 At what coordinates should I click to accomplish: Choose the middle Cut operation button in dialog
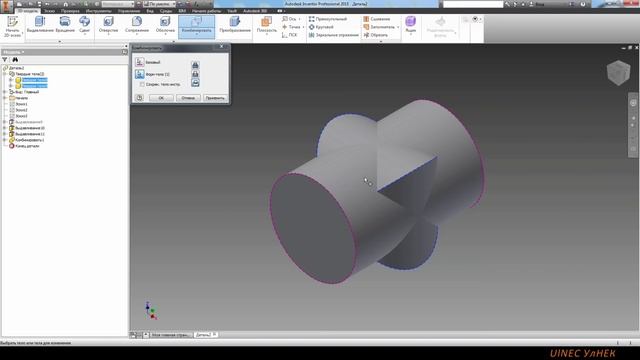(x=195, y=74)
